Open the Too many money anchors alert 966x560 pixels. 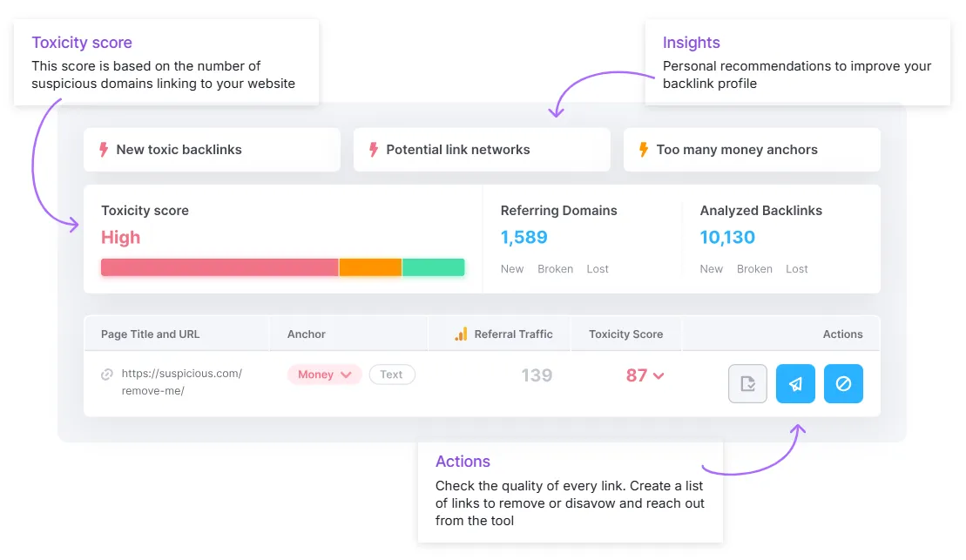tap(751, 149)
